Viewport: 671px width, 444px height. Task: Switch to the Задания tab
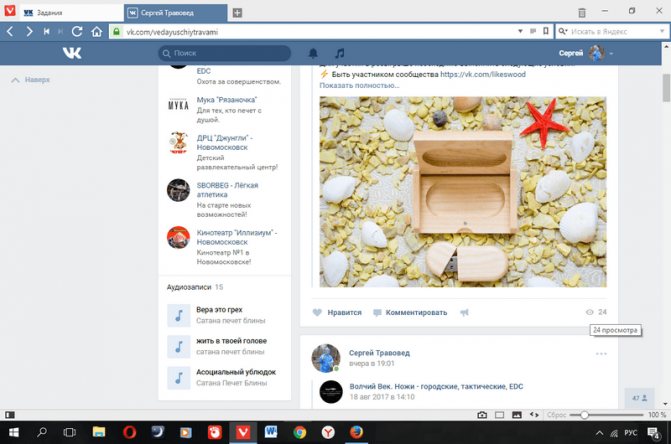(71, 13)
